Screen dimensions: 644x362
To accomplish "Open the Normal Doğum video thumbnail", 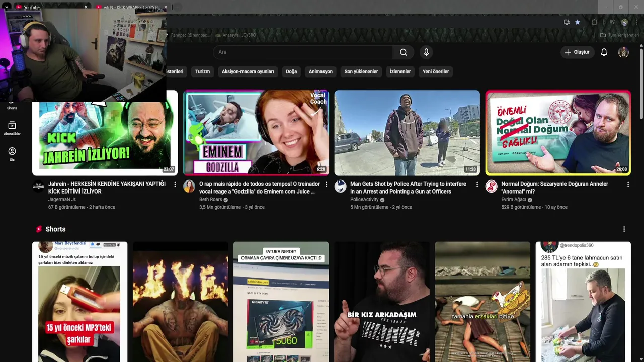I will (x=558, y=133).
